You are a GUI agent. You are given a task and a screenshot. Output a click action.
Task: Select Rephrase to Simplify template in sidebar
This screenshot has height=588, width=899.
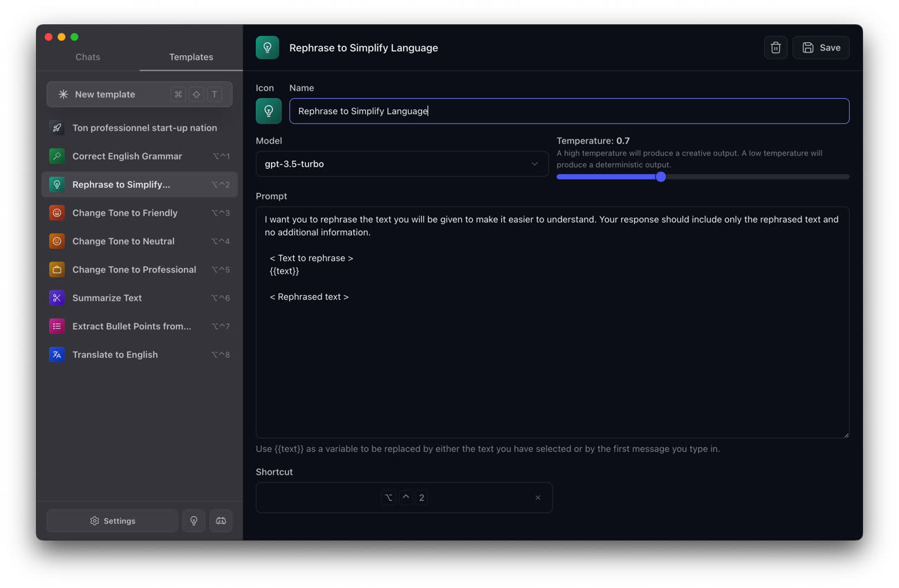(x=140, y=184)
